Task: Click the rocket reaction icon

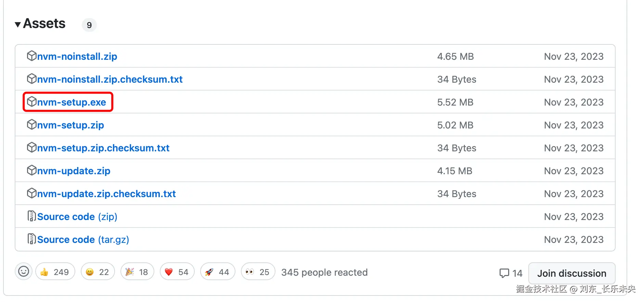Action: pos(209,272)
